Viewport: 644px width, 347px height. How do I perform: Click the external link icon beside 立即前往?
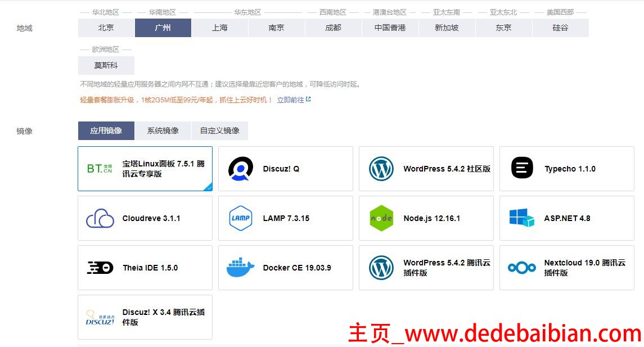coord(308,100)
